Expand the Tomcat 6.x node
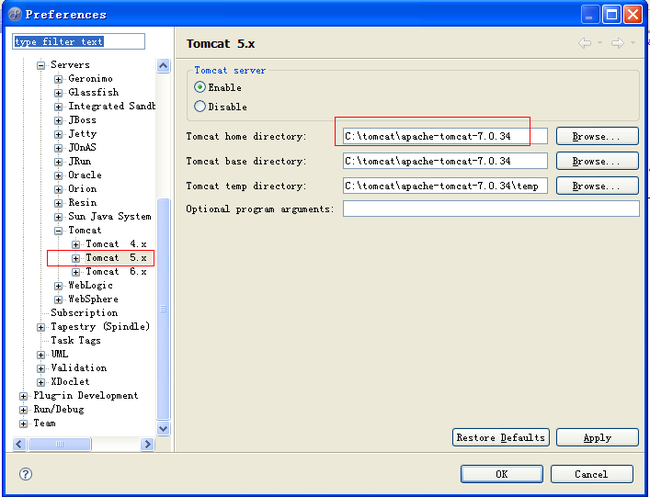The height and width of the screenshot is (497, 650). [x=75, y=272]
